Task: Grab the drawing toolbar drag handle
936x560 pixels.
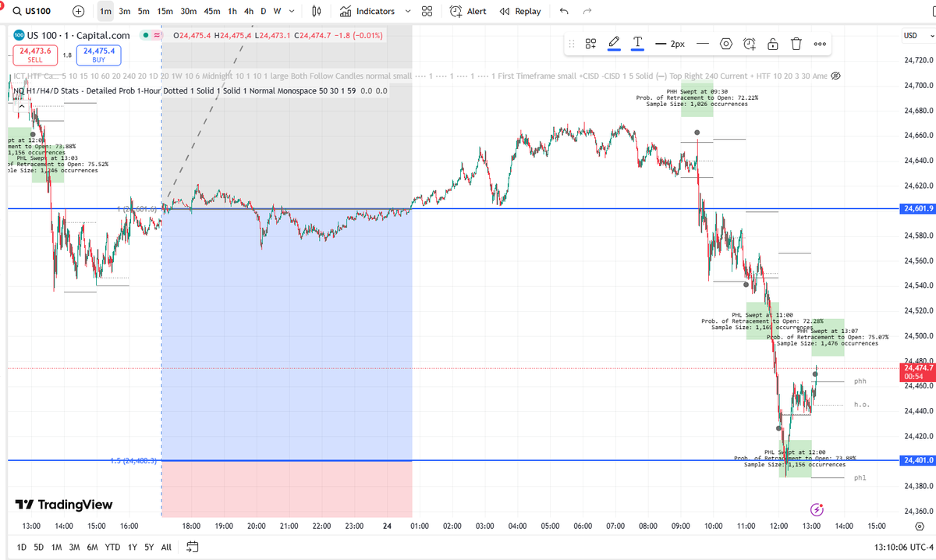Action: [572, 44]
